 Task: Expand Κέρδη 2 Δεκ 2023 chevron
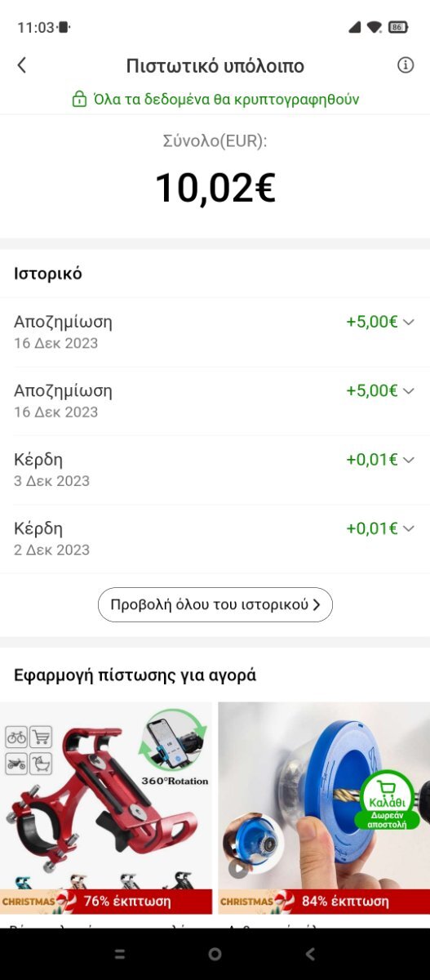pos(409,528)
